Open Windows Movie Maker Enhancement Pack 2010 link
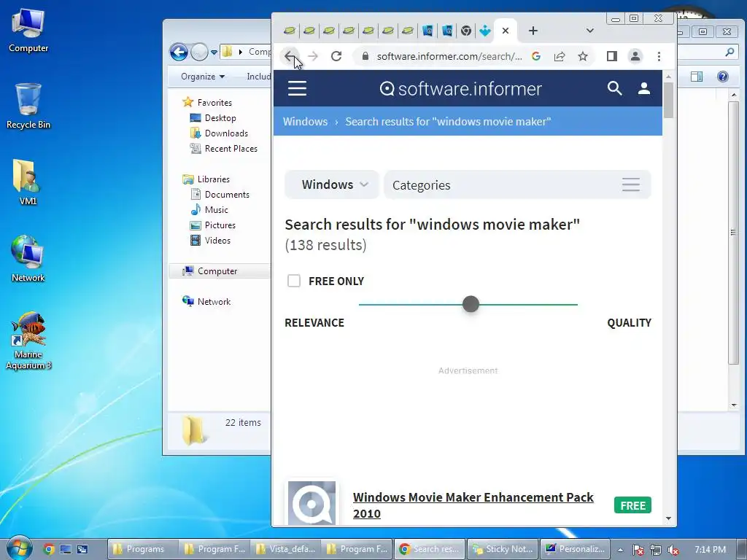 click(473, 505)
